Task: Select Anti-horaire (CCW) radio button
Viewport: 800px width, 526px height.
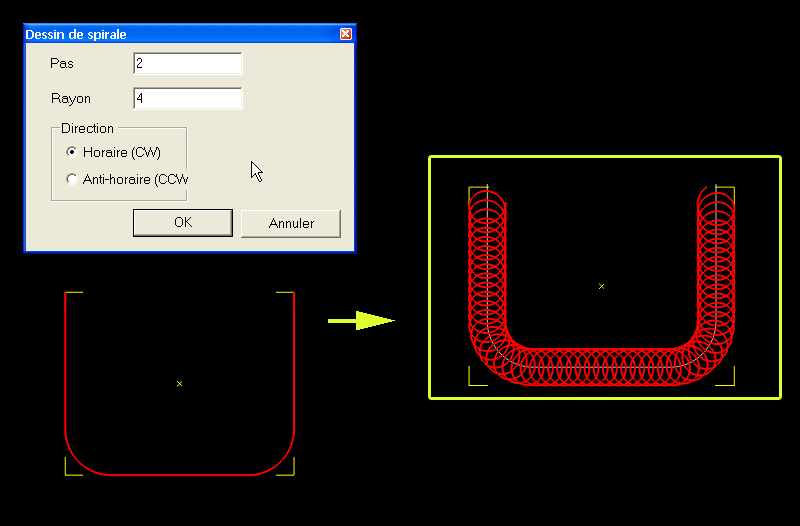Action: click(72, 179)
